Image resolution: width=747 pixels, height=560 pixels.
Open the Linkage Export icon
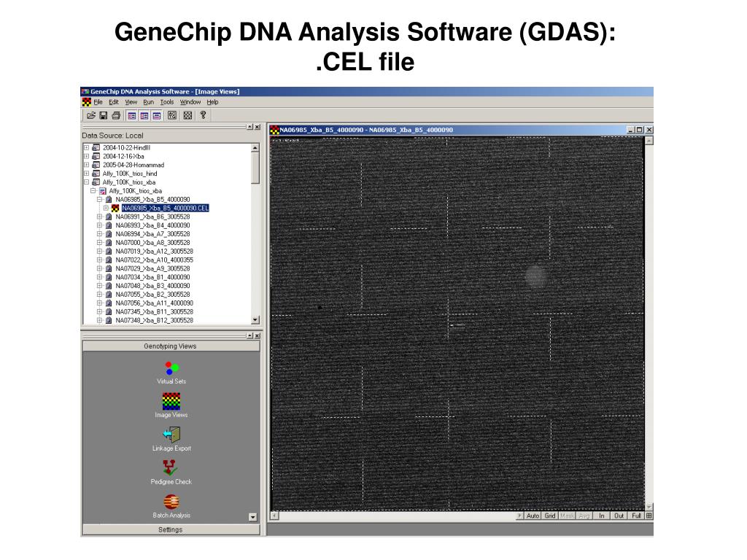[x=171, y=435]
